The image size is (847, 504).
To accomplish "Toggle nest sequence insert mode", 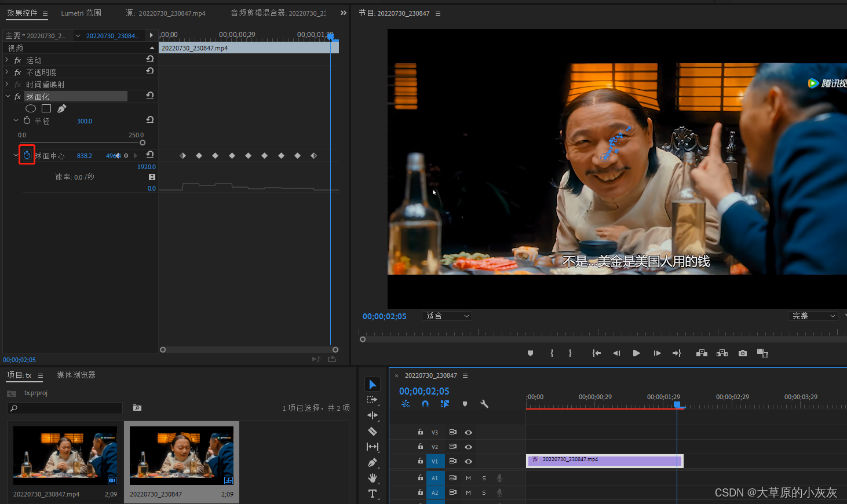I will [406, 404].
